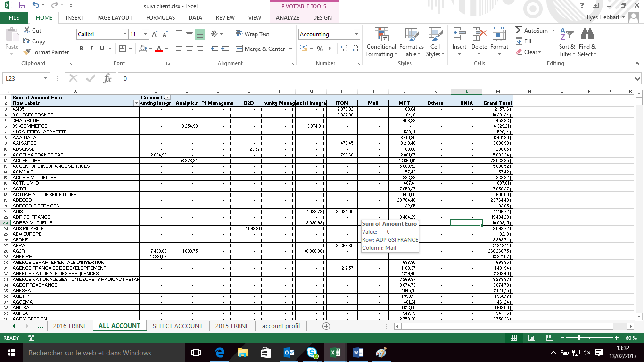The width and height of the screenshot is (644, 362).
Task: Switch to the PAGE LAYOUT ribbon tab
Action: pos(115,18)
